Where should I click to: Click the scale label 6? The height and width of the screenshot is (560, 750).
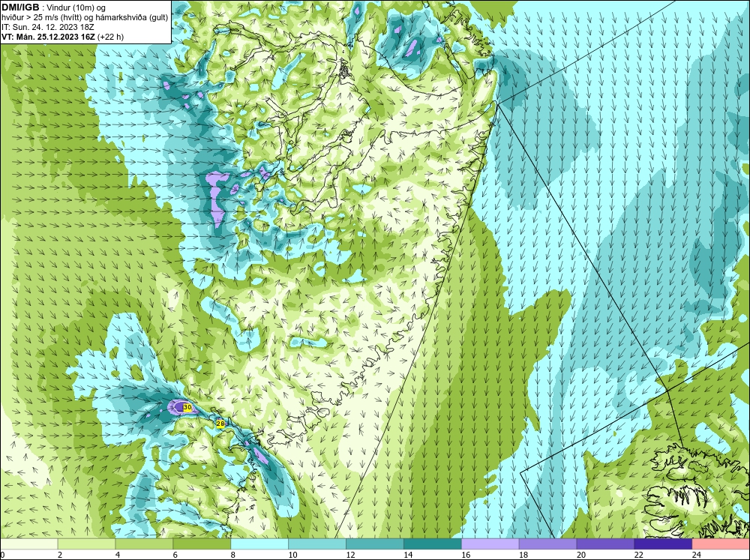point(175,555)
